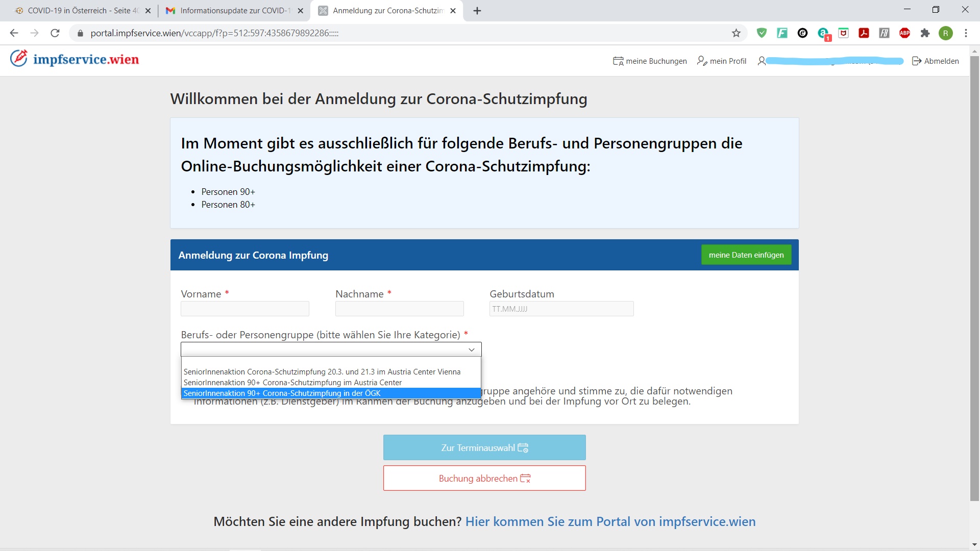Click the Buchung abbrechen button
980x551 pixels.
pyautogui.click(x=484, y=479)
